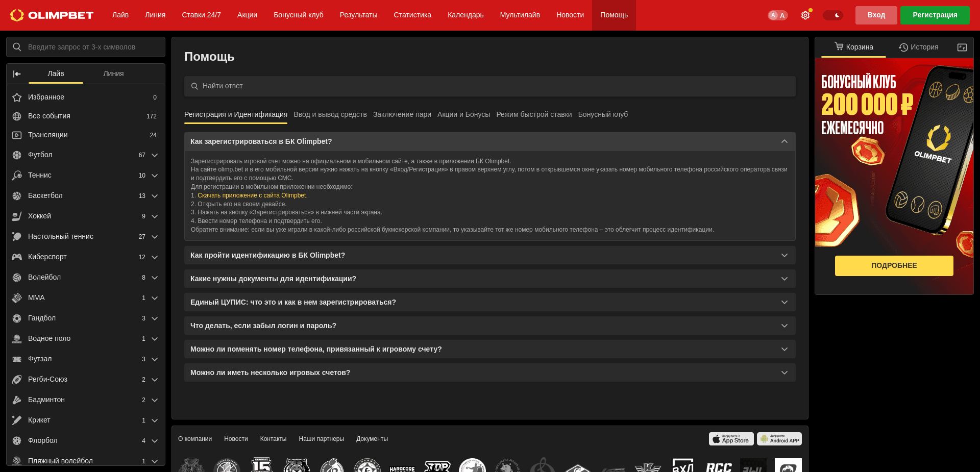Click the Киберспорт gamepad icon
The width and height of the screenshot is (980, 472).
coord(17,257)
